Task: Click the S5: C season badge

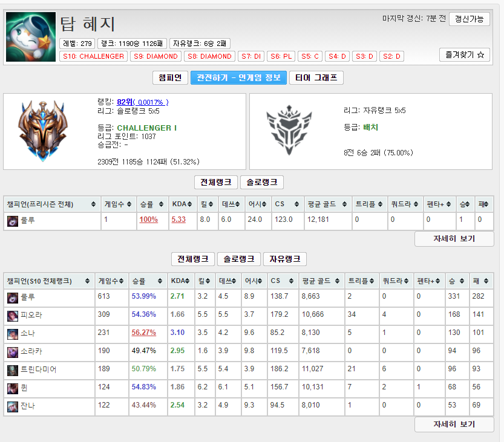Action: (x=310, y=56)
